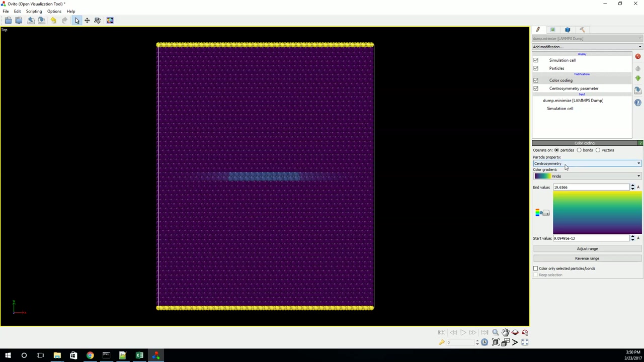The height and width of the screenshot is (362, 644).
Task: Click the Start value input field
Action: click(x=591, y=238)
